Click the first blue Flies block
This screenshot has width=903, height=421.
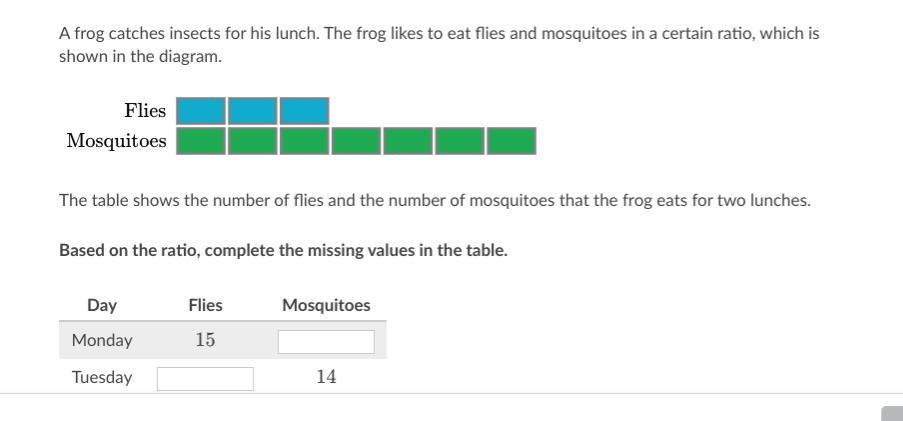click(201, 110)
